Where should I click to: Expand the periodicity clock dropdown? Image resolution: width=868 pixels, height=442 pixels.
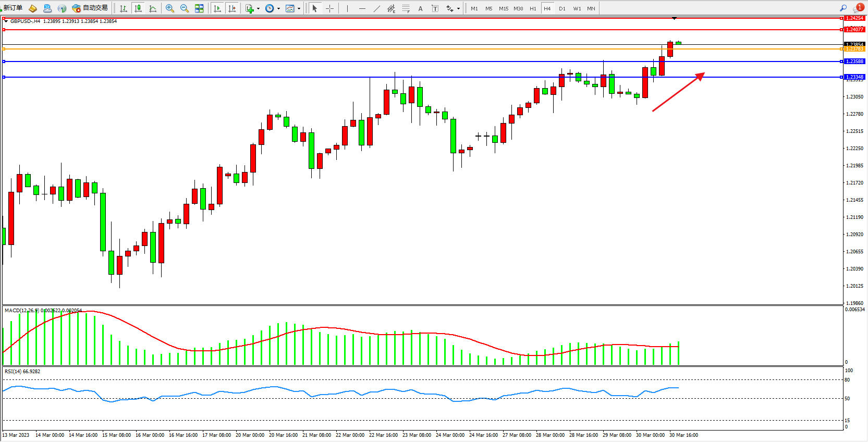pyautogui.click(x=278, y=8)
